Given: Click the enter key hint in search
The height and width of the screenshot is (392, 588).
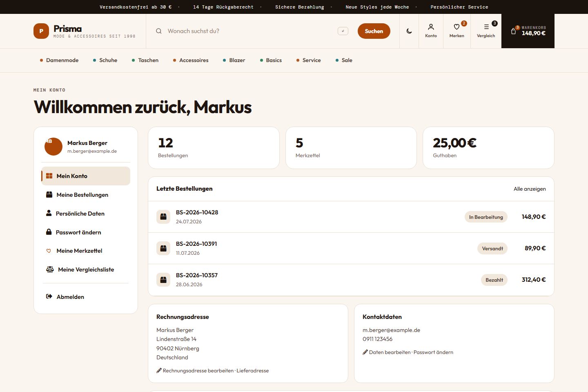Looking at the screenshot, I should point(343,31).
